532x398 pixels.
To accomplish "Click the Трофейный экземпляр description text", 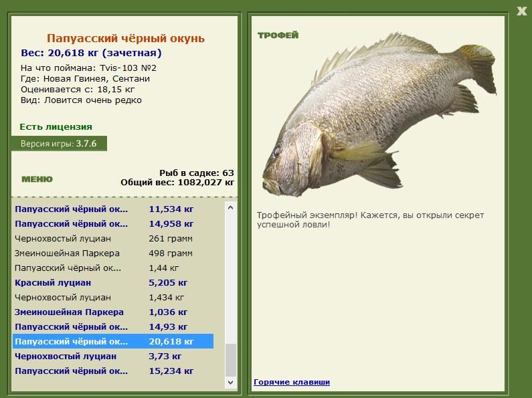I will (371, 219).
